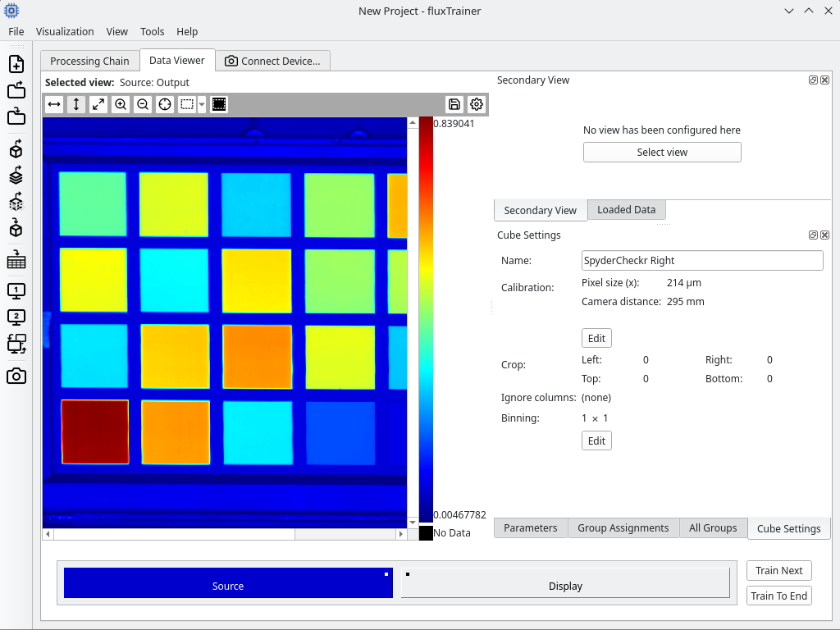Open the File menu
Viewport: 840px width, 630px height.
point(16,32)
